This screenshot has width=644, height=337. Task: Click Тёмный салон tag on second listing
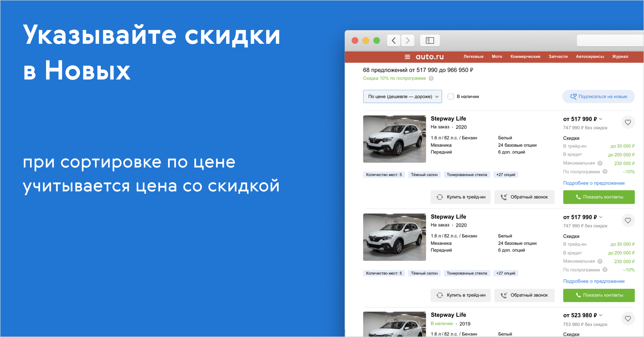[x=424, y=273]
